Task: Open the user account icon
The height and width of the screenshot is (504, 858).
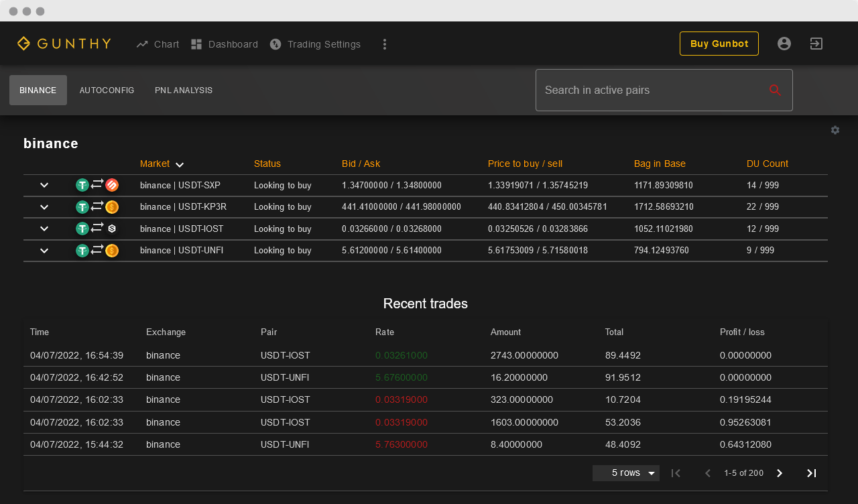Action: [784, 44]
